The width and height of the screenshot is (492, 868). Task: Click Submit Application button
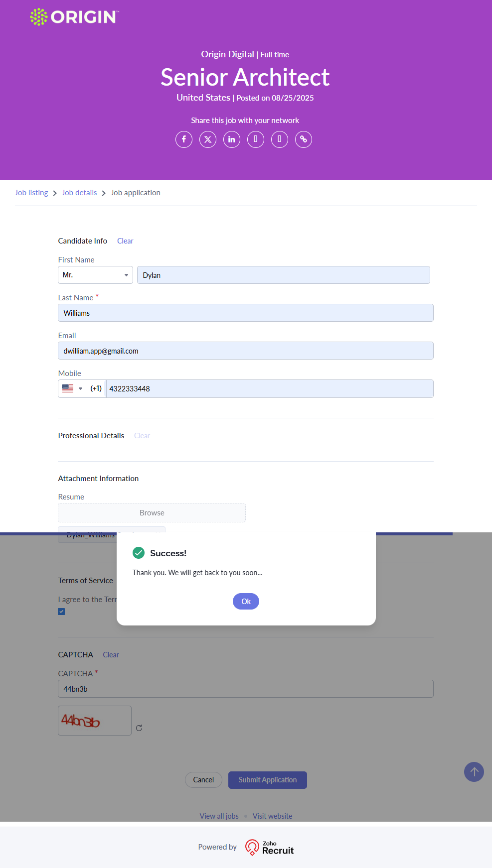(268, 780)
